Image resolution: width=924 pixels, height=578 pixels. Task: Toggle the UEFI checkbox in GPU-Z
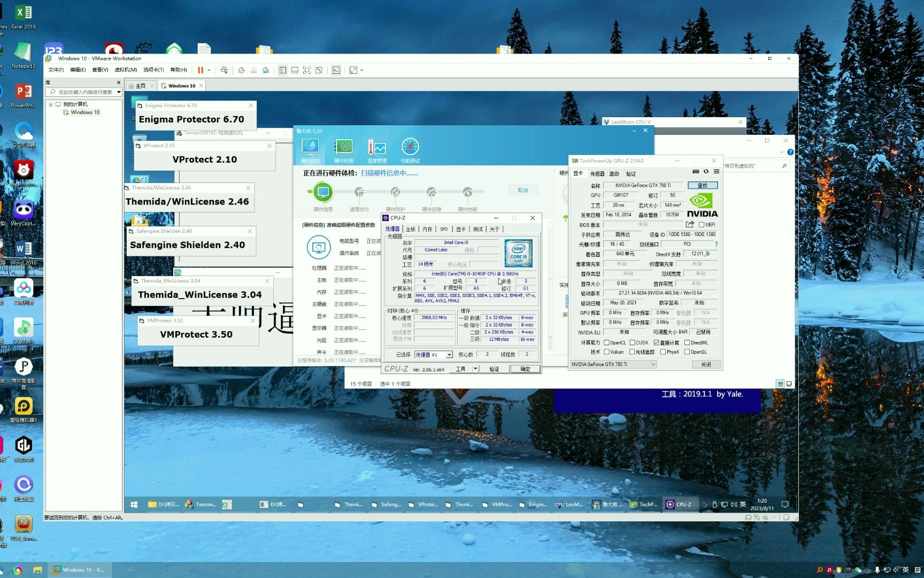click(702, 225)
